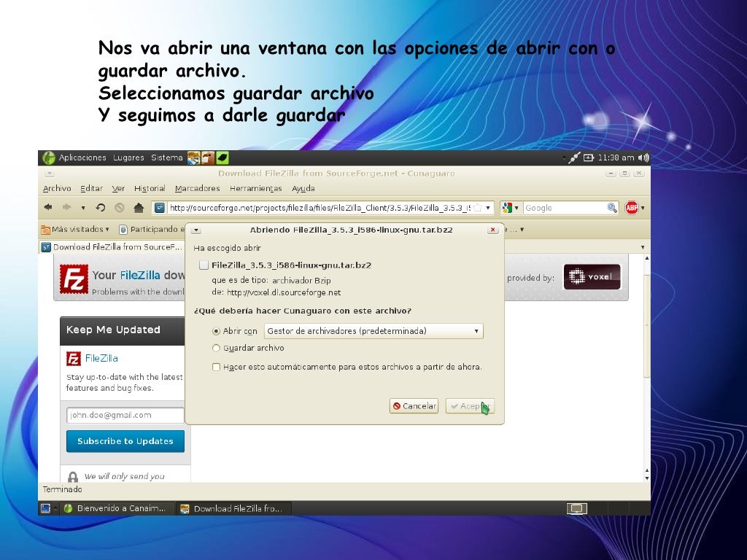Click the small FileZilla icon in sidebar
This screenshot has width=747, height=560.
click(x=74, y=359)
